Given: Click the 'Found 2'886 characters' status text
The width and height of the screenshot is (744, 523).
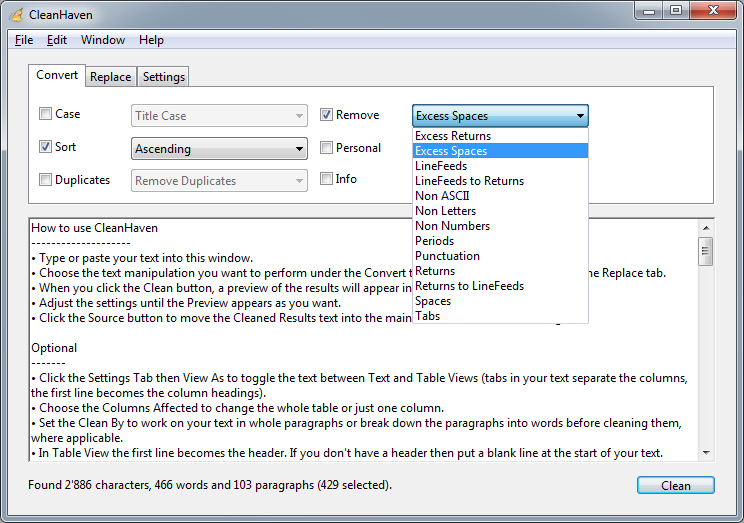Looking at the screenshot, I should pos(210,485).
